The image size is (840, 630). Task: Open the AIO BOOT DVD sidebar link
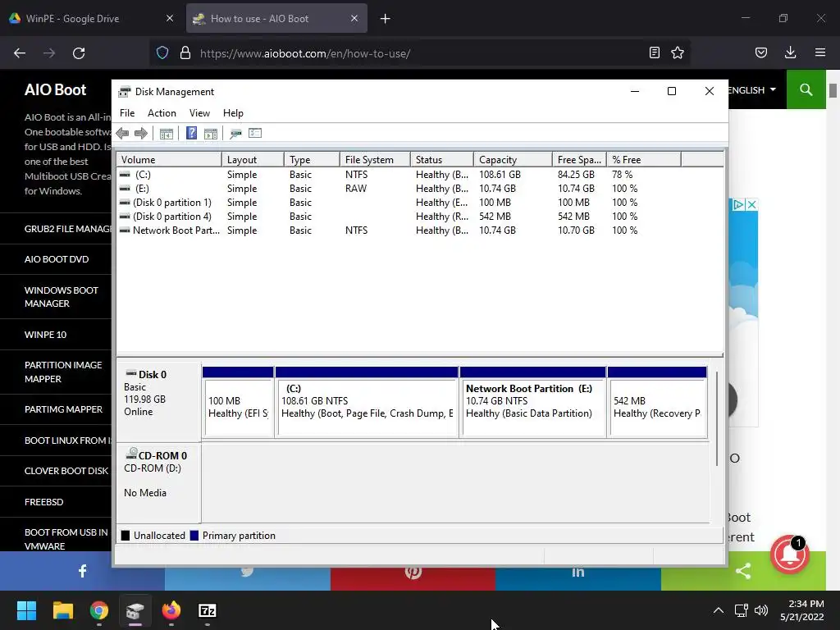tap(57, 259)
